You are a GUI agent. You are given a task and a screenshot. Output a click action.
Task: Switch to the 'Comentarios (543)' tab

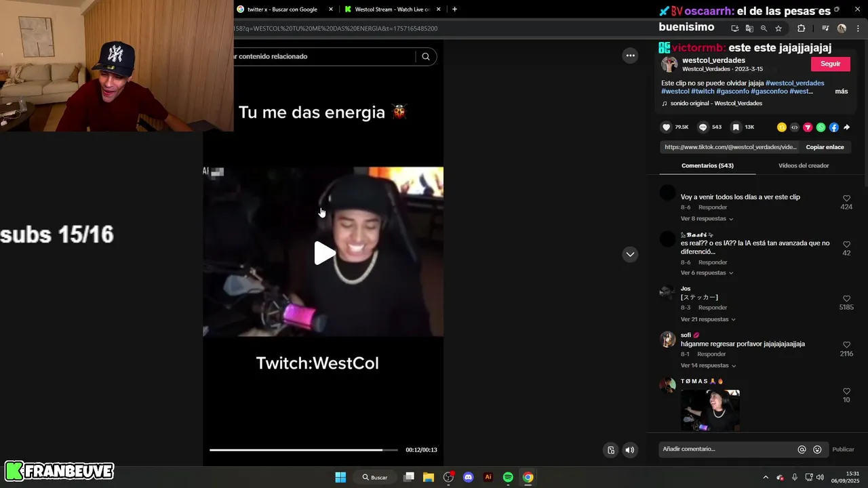point(707,165)
